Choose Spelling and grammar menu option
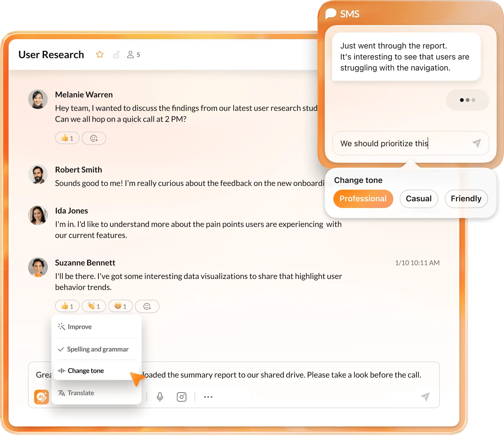This screenshot has height=435, width=504. pyautogui.click(x=98, y=349)
